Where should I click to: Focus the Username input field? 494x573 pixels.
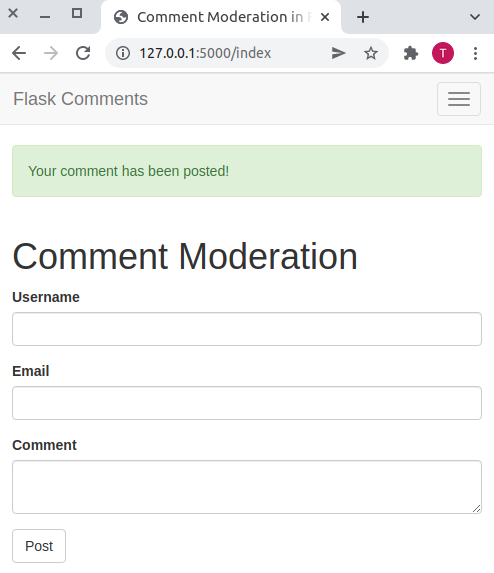(x=247, y=329)
